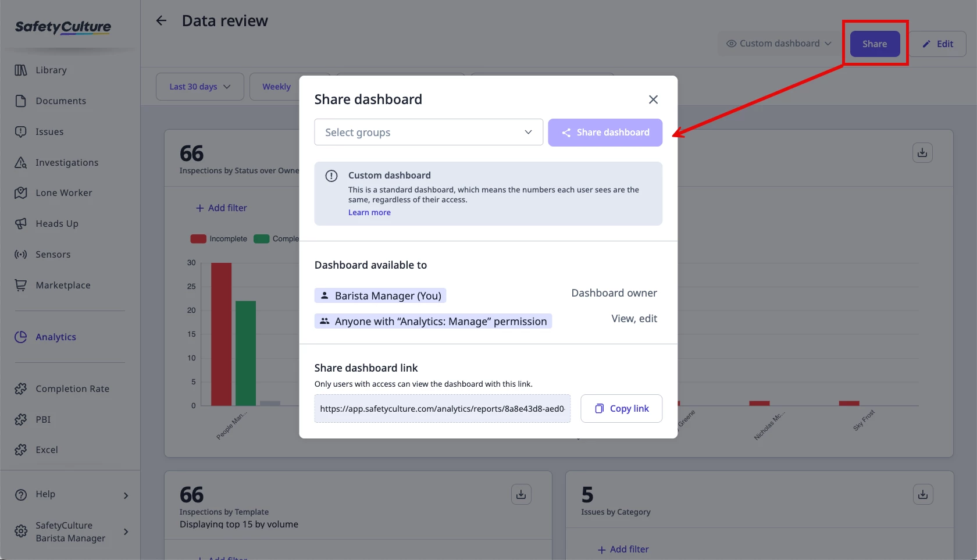The width and height of the screenshot is (977, 560).
Task: Click the Investigations triangle icon
Action: coord(21,163)
